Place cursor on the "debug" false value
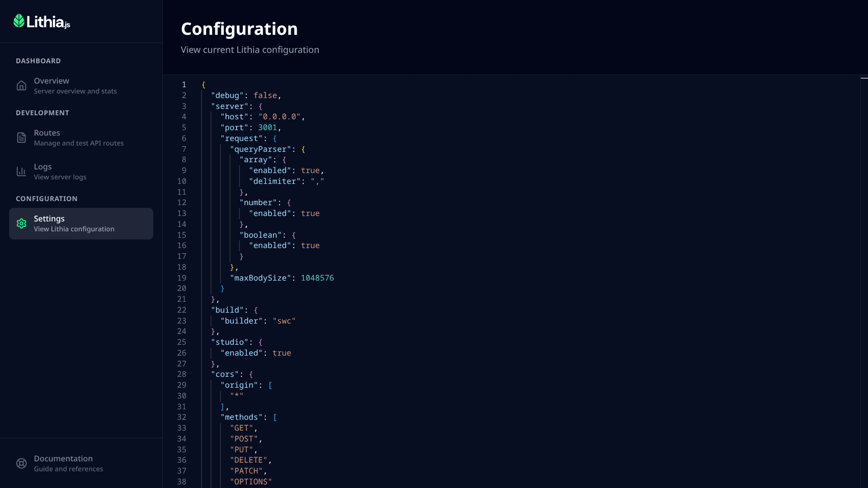 pos(265,95)
